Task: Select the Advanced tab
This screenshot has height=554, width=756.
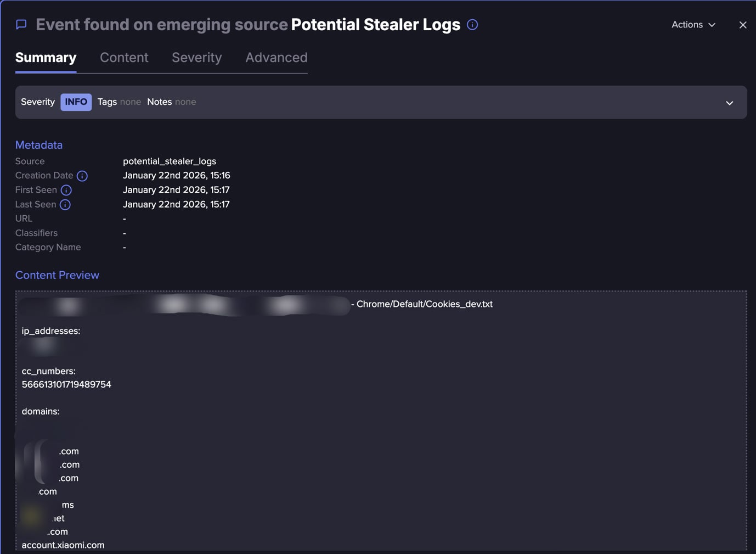Action: [276, 57]
